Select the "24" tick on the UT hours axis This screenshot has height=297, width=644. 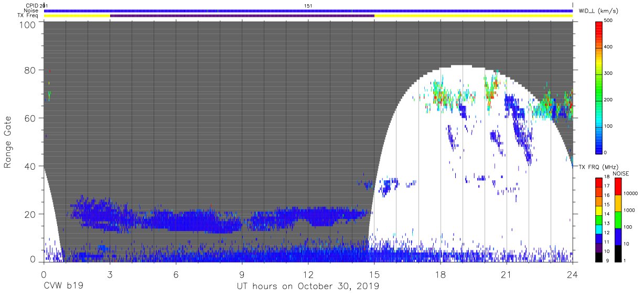tap(573, 274)
